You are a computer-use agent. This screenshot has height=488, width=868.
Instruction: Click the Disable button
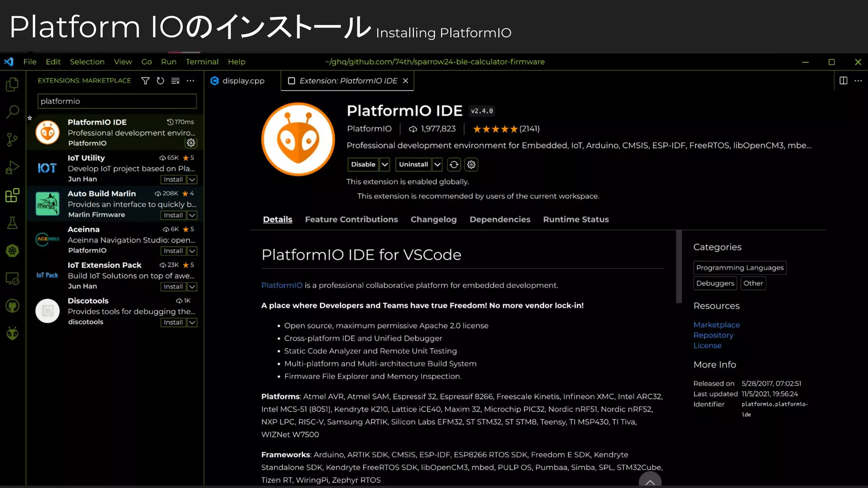pyautogui.click(x=363, y=164)
